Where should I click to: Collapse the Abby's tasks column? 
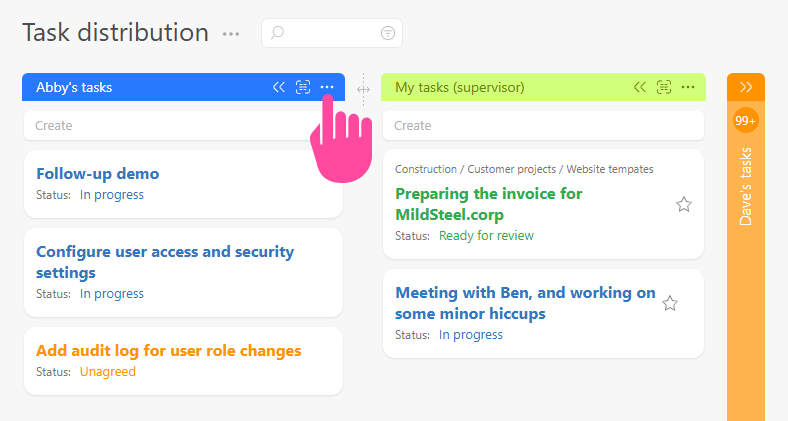point(279,87)
